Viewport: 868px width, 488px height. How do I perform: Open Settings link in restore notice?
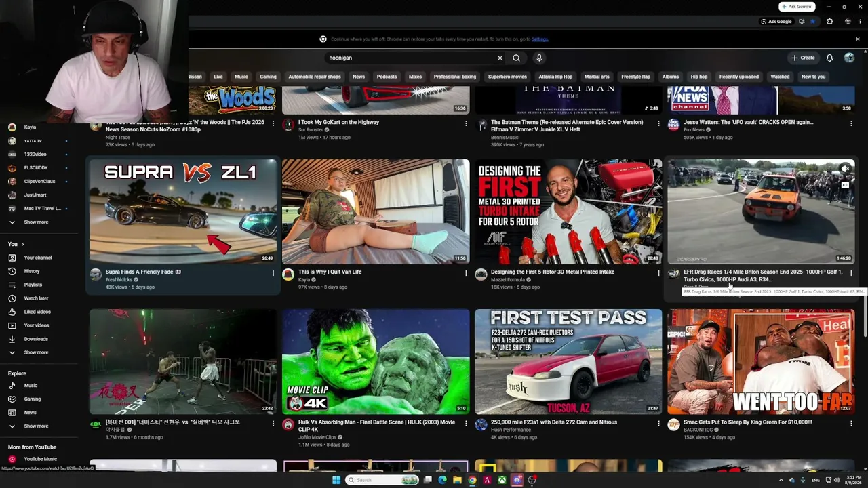540,39
